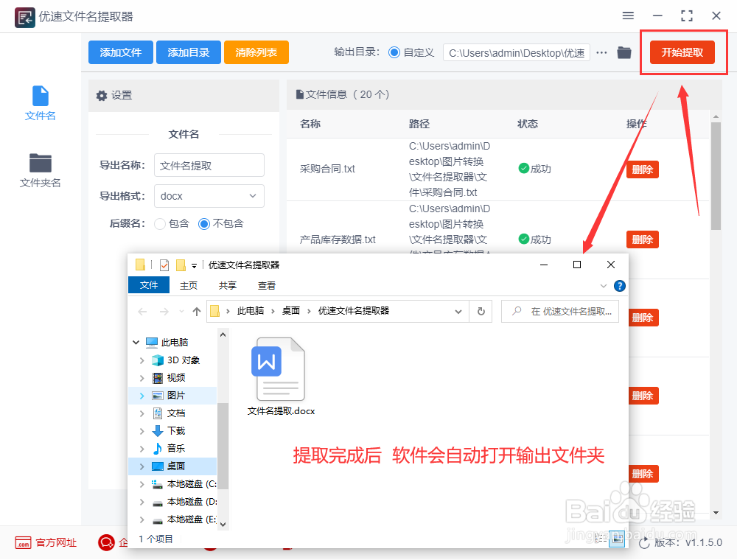Select 本地磁盘 (C:) in tree

click(x=184, y=484)
